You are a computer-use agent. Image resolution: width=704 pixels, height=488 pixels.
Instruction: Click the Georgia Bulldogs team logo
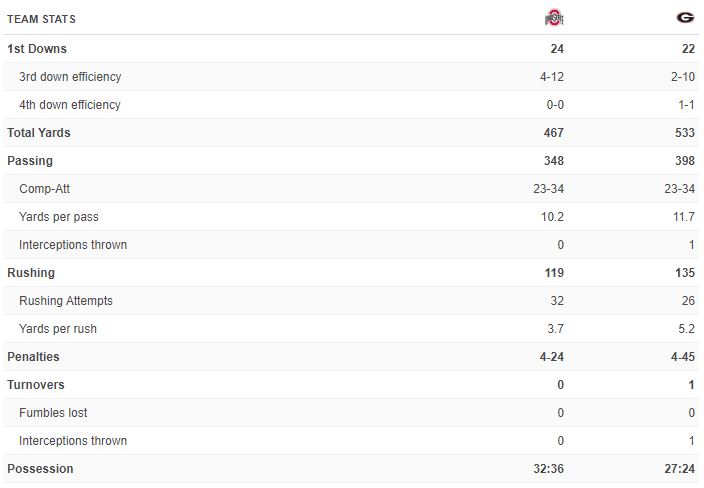685,18
